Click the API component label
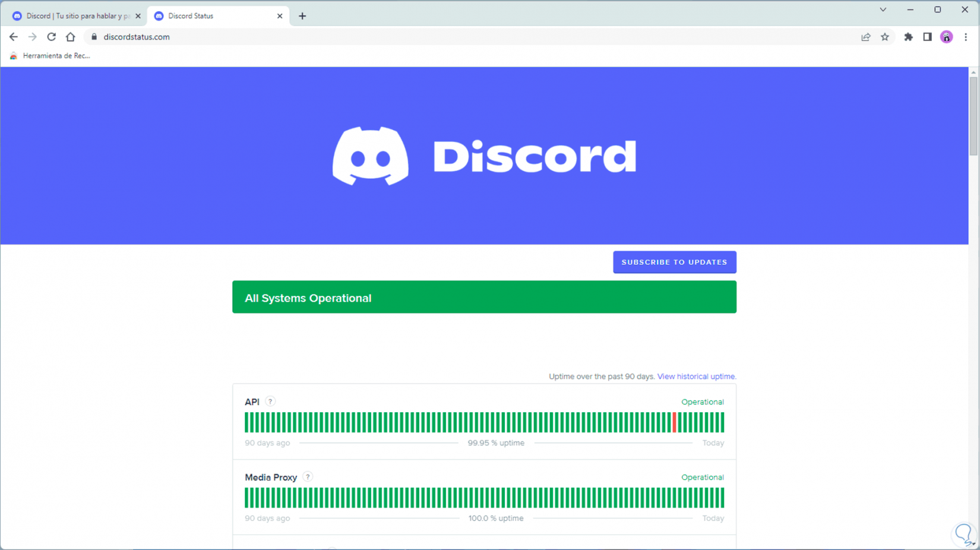Screen dimensions: 980x550 pyautogui.click(x=252, y=402)
